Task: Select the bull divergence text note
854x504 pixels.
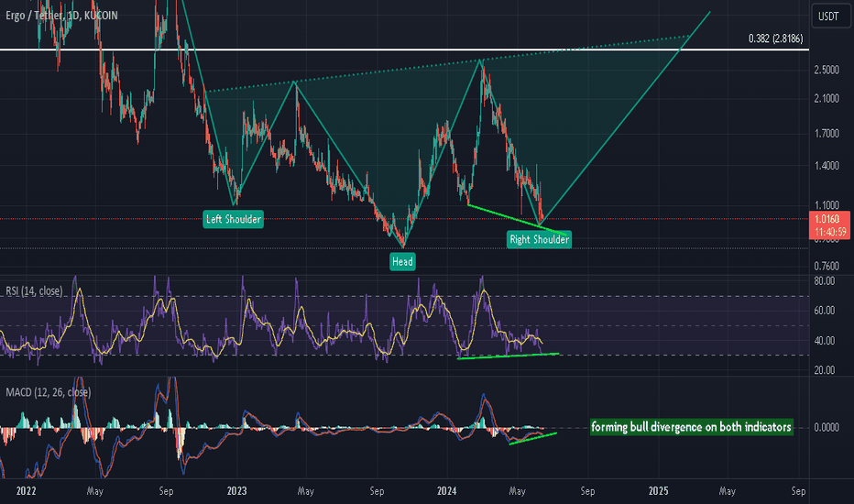Action: pos(691,427)
